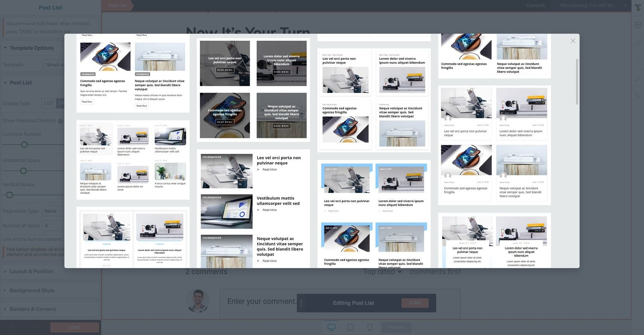This screenshot has height=335, width=644.
Task: Switch to desktop preview icon
Action: coord(331,328)
